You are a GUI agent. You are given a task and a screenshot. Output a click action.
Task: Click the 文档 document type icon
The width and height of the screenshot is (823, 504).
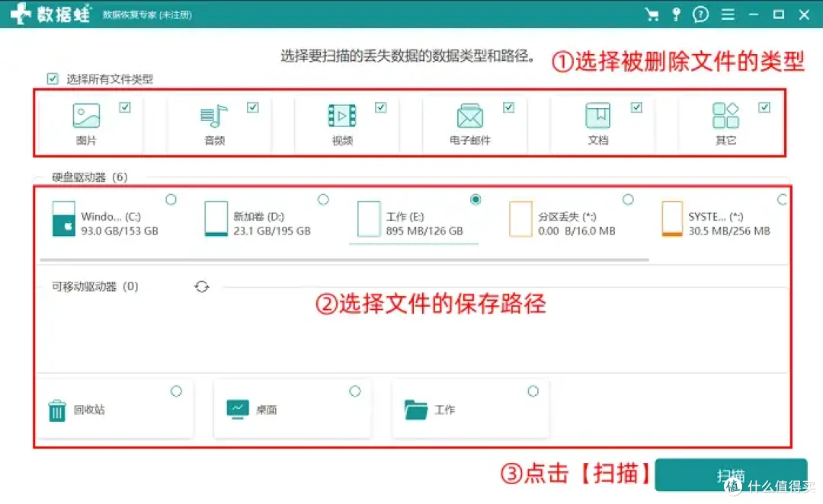click(598, 116)
